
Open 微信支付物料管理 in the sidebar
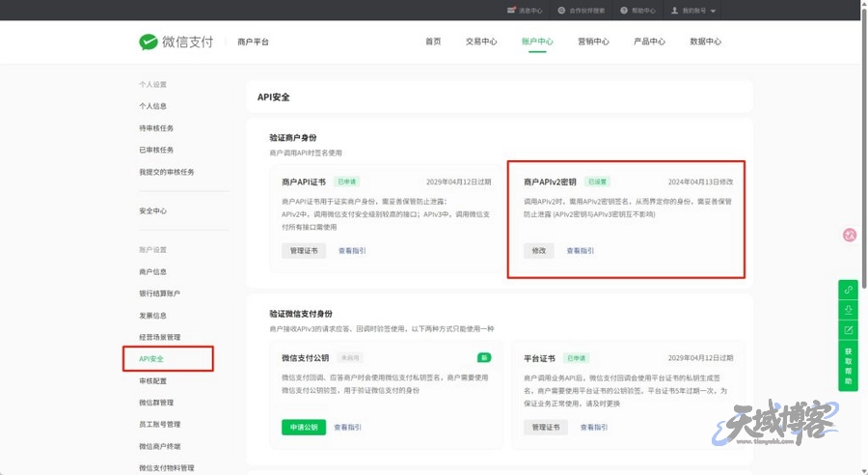pos(167,468)
